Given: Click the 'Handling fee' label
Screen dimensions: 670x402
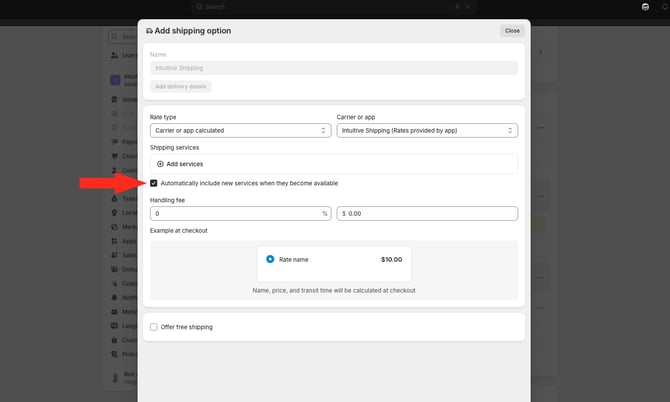Looking at the screenshot, I should click(x=167, y=200).
